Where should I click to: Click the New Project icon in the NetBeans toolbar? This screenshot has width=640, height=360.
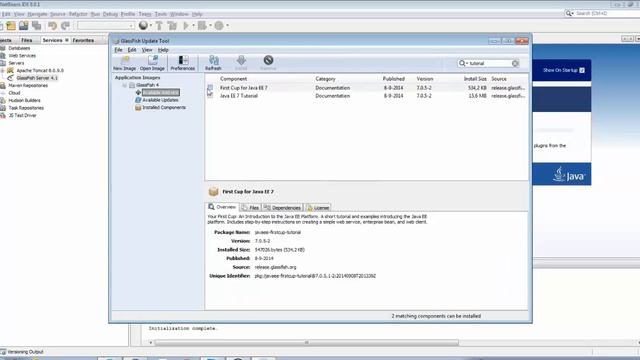tap(11, 26)
